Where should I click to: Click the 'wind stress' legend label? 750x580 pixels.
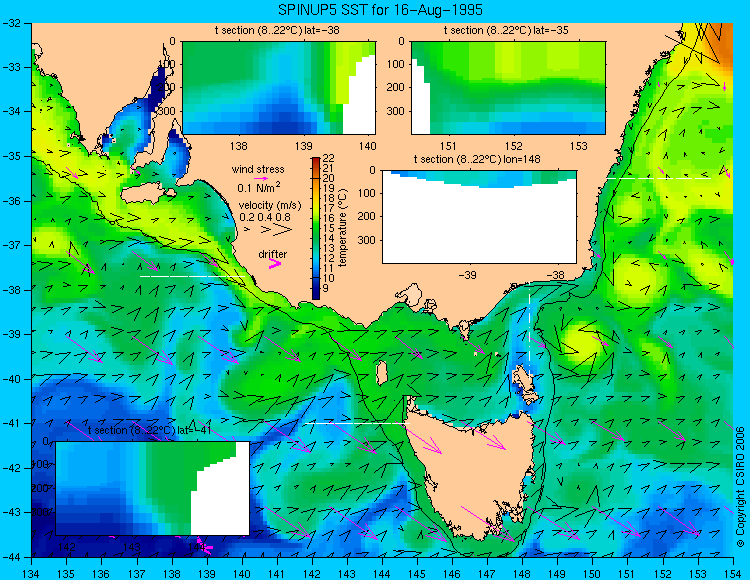(x=258, y=169)
